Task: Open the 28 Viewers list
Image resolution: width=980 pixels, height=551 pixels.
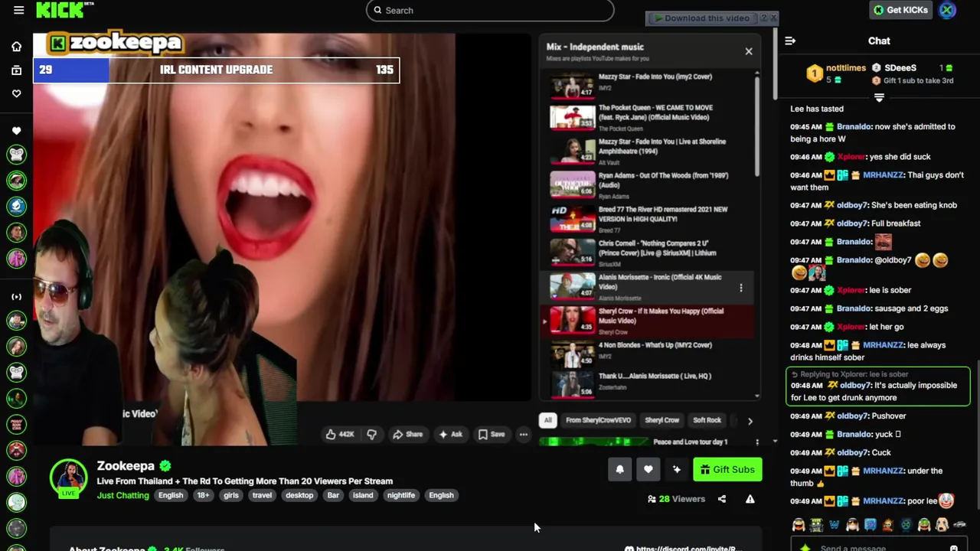Action: (x=676, y=499)
